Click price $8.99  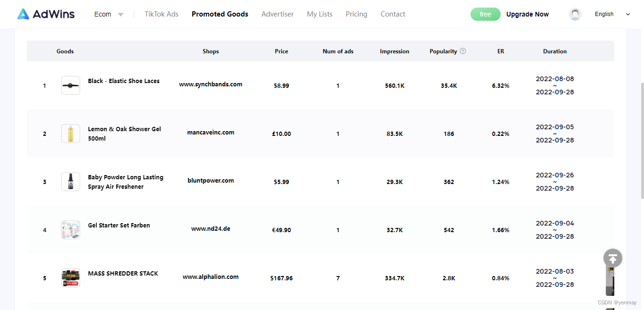pyautogui.click(x=281, y=86)
